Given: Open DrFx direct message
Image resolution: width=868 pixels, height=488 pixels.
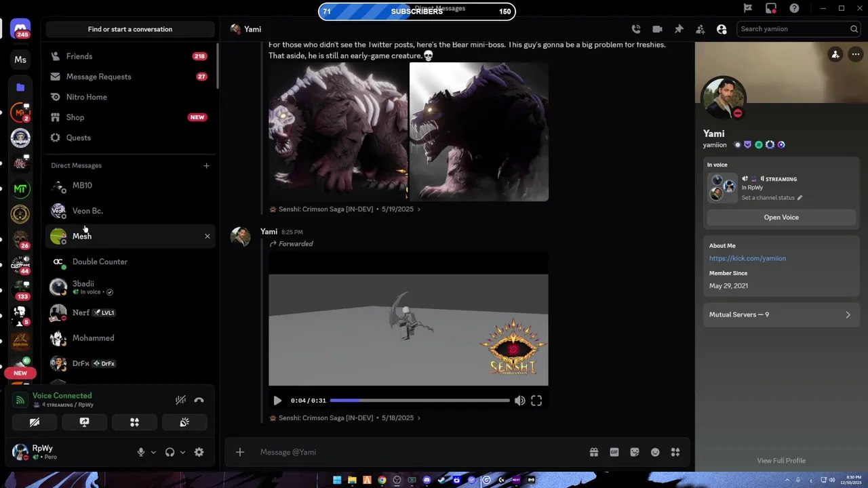Looking at the screenshot, I should click(x=130, y=363).
